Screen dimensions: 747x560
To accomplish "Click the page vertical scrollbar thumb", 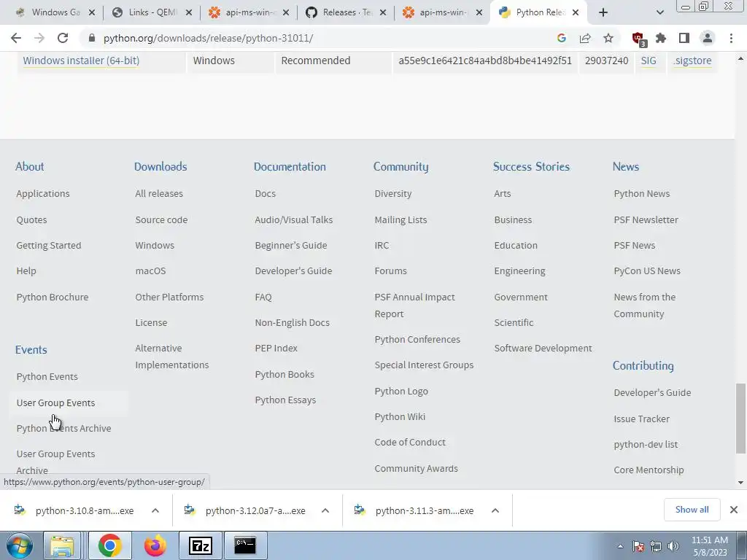I will [x=740, y=418].
